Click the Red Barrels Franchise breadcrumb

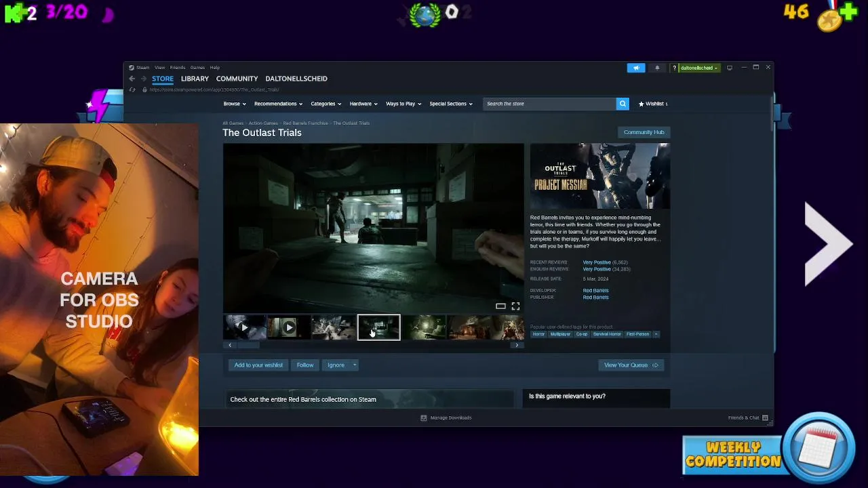pyautogui.click(x=305, y=123)
